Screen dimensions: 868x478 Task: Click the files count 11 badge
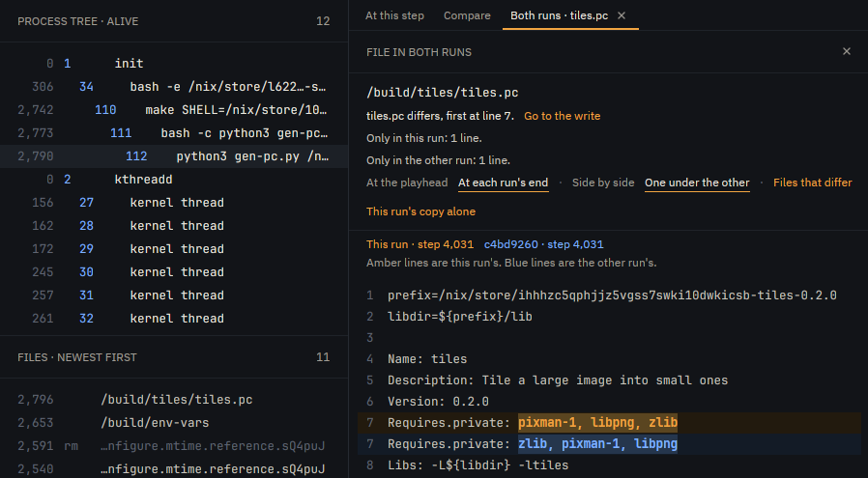tap(323, 357)
